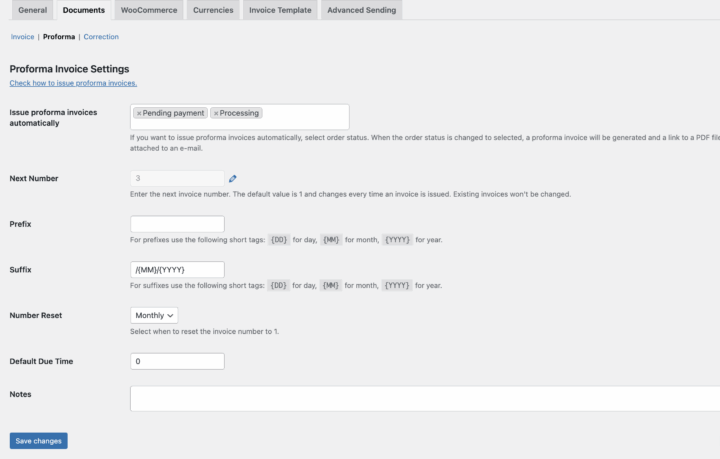The image size is (720, 459).
Task: Open the 'Check how to issue proforma invoices' link
Action: [73, 83]
